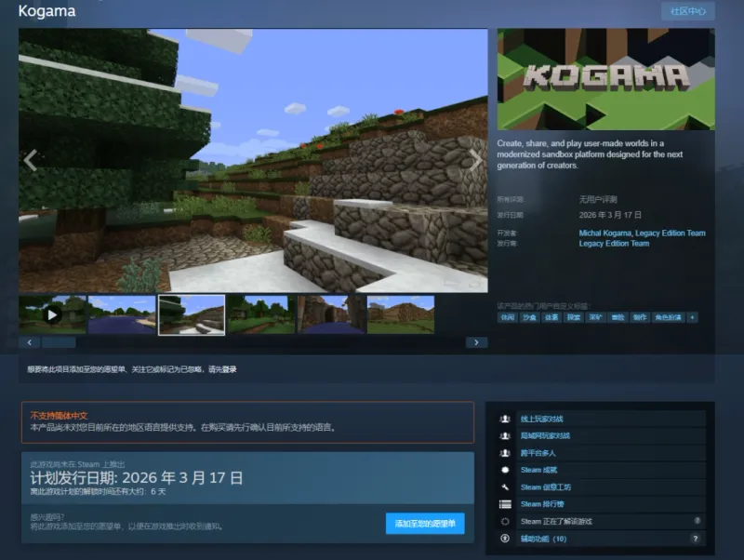Expand more tags with the plus button
Viewport: 744px width, 560px height.
coord(692,317)
